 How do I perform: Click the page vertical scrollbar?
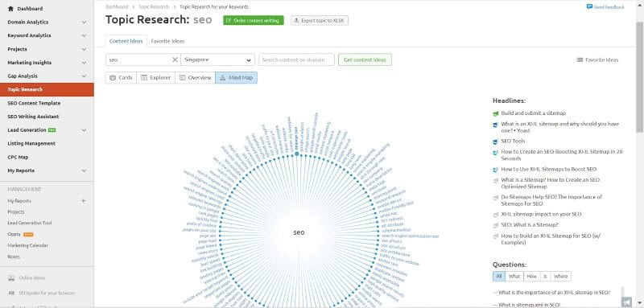tap(639, 78)
